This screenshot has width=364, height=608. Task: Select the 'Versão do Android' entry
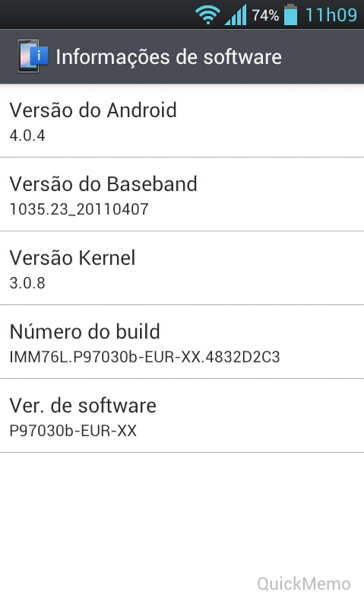tap(182, 120)
